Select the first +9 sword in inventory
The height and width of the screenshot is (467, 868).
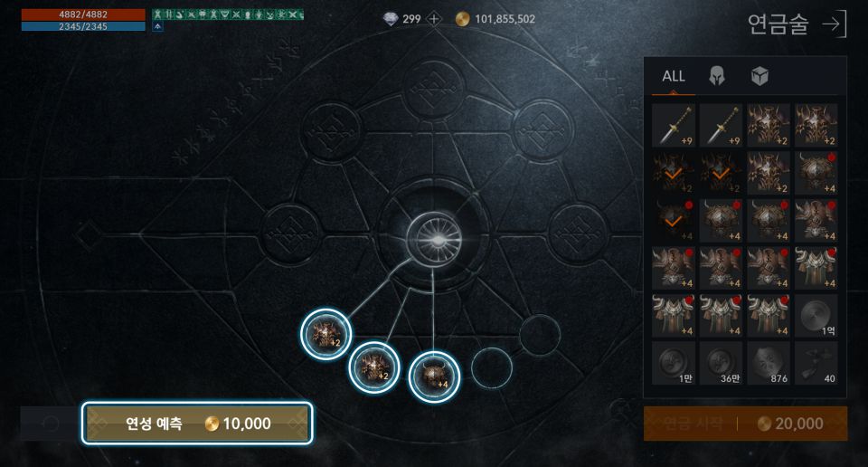point(673,125)
